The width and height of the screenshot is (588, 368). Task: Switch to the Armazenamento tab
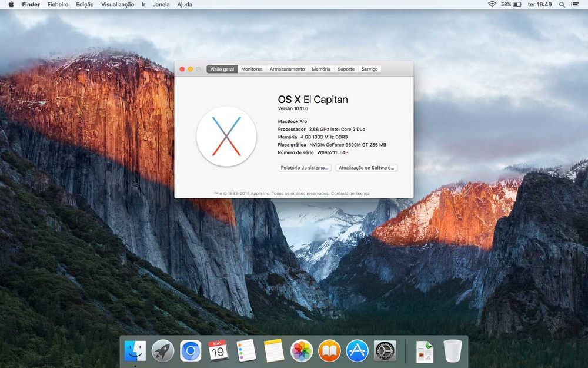coord(288,69)
